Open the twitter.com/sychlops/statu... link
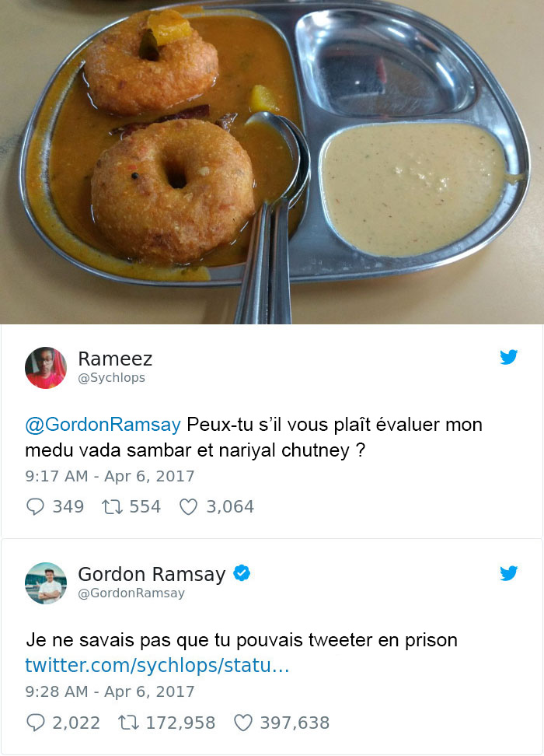The height and width of the screenshot is (756, 544). pos(157,665)
